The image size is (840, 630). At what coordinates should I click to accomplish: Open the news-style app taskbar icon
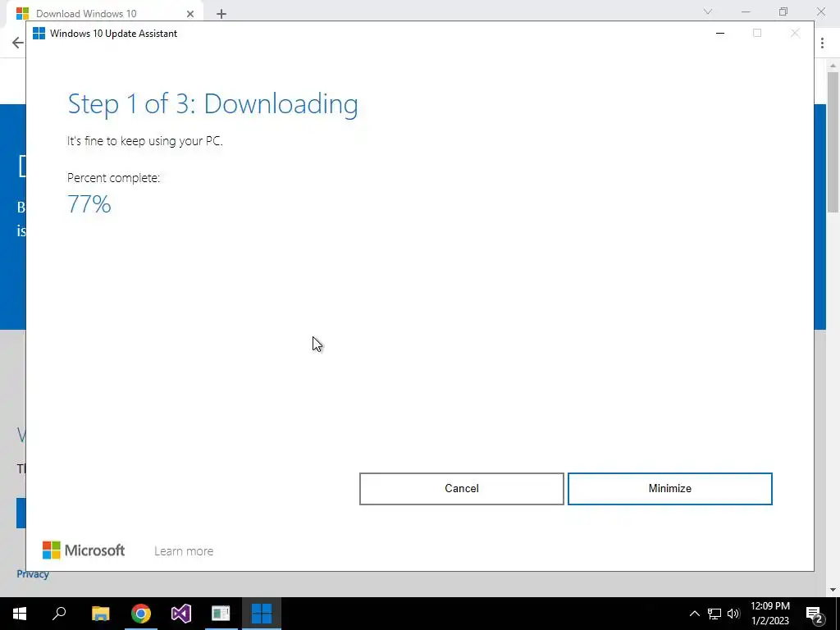tap(221, 614)
